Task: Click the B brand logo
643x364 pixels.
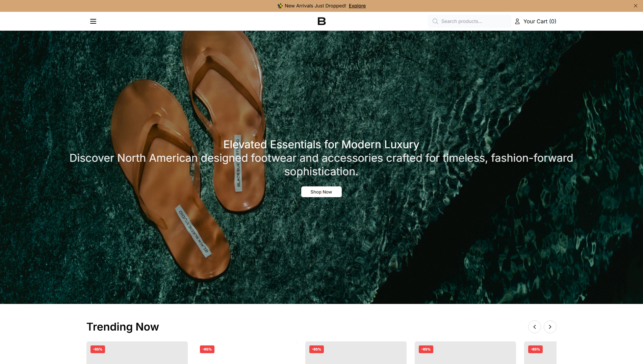Action: (321, 21)
